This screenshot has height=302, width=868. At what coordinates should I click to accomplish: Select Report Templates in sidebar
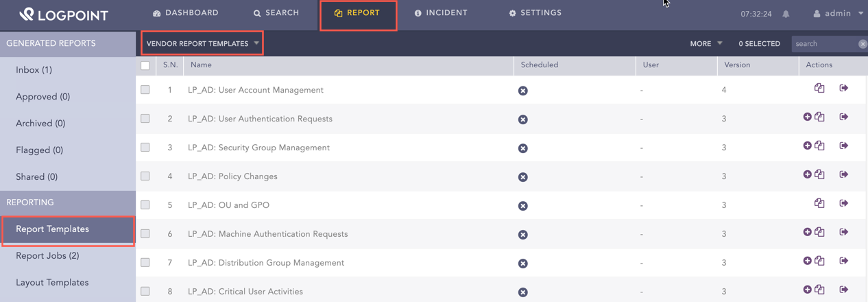(x=68, y=230)
